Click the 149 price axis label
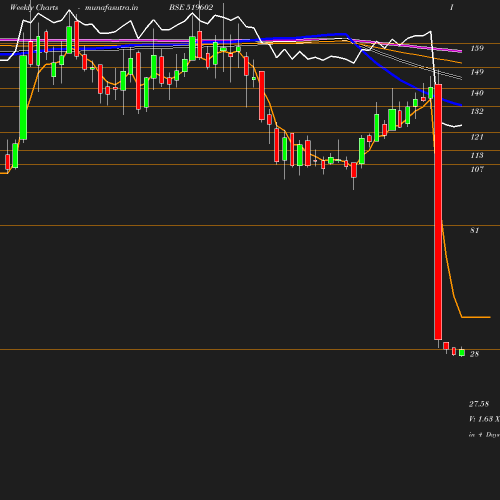The width and height of the screenshot is (500, 500). (477, 72)
